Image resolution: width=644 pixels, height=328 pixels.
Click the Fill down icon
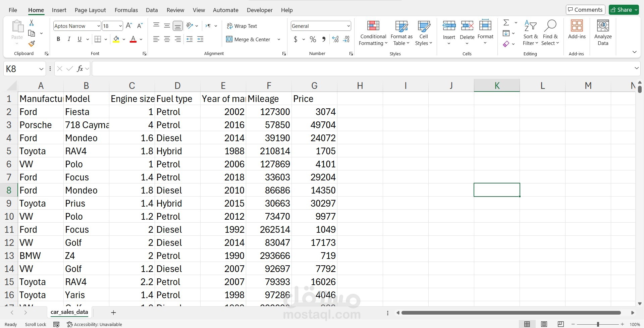click(506, 33)
